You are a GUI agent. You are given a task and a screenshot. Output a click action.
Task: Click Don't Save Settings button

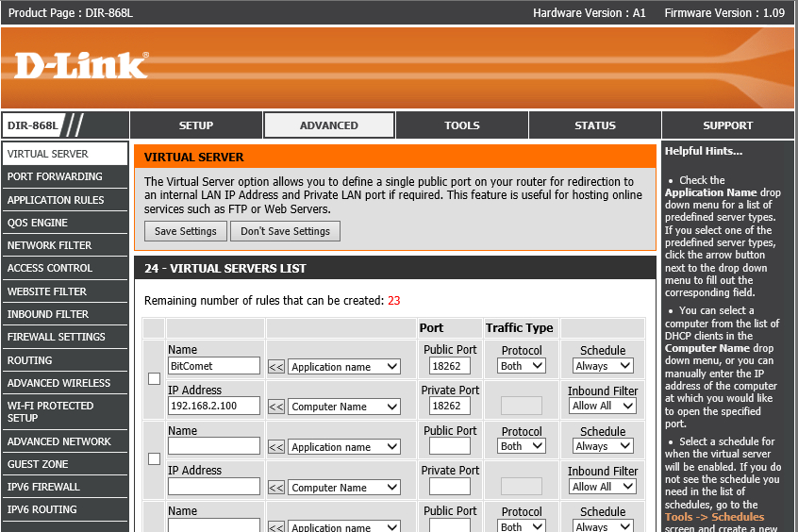coord(285,231)
